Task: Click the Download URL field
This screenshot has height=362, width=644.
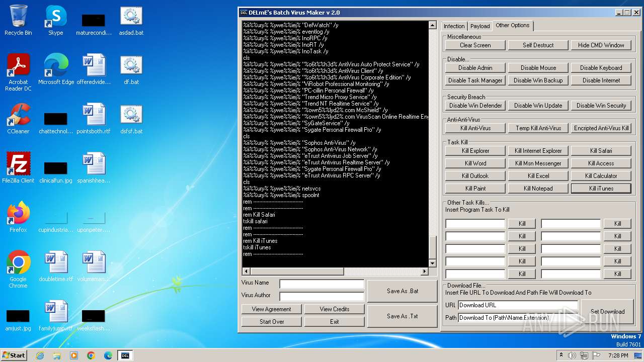Action: click(518, 305)
